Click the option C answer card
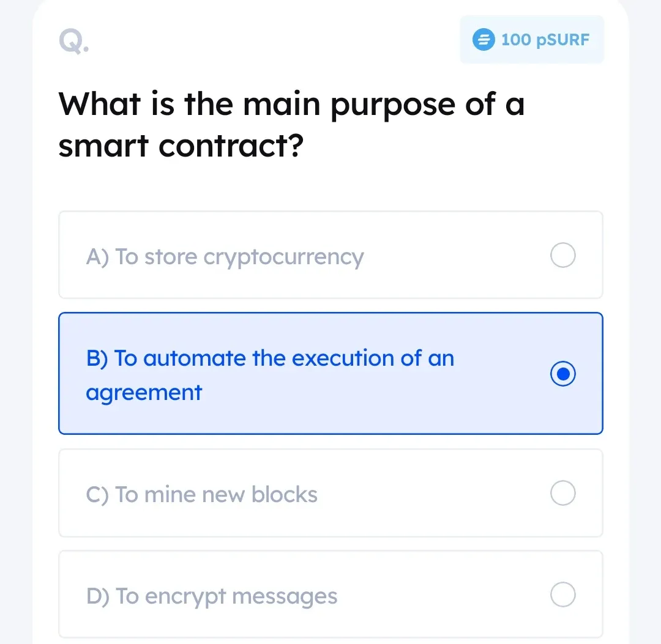This screenshot has height=644, width=661. (x=330, y=493)
